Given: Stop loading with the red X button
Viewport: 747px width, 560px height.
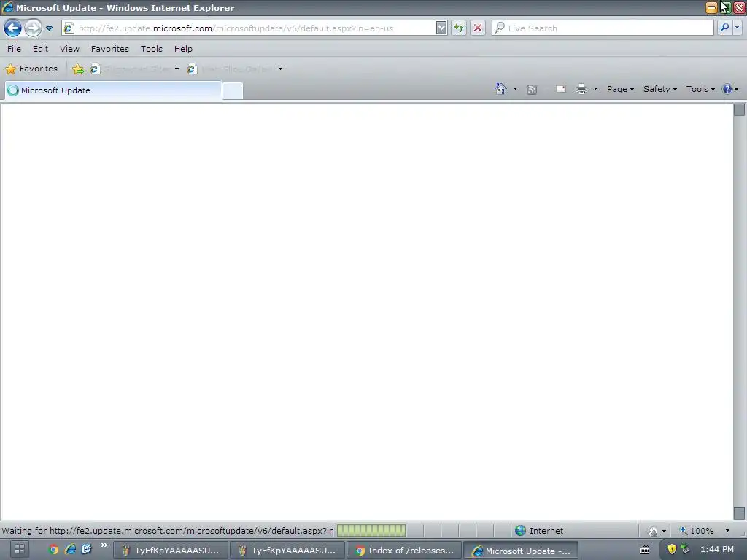Looking at the screenshot, I should pyautogui.click(x=477, y=28).
